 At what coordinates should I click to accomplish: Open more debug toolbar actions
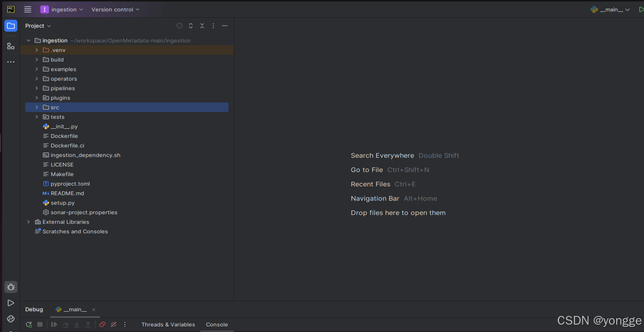pos(125,325)
